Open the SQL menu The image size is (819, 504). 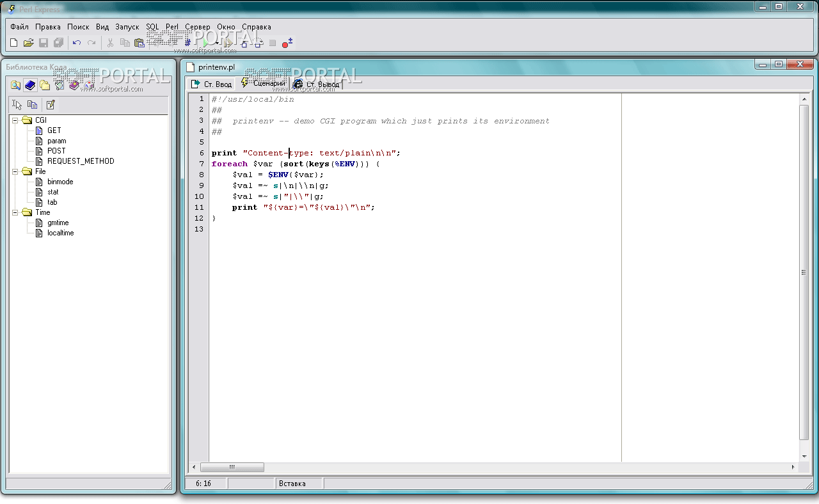point(152,27)
